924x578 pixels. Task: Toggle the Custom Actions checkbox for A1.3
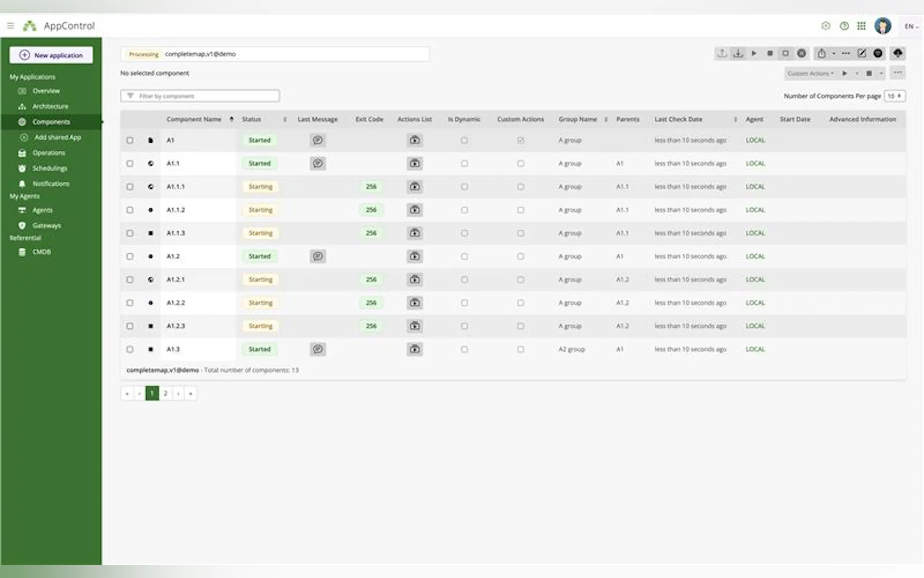520,349
